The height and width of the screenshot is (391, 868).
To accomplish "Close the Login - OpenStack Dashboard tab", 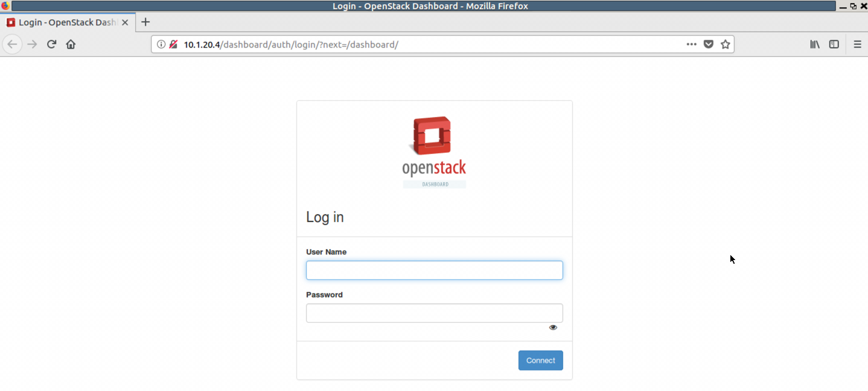I will tap(125, 22).
